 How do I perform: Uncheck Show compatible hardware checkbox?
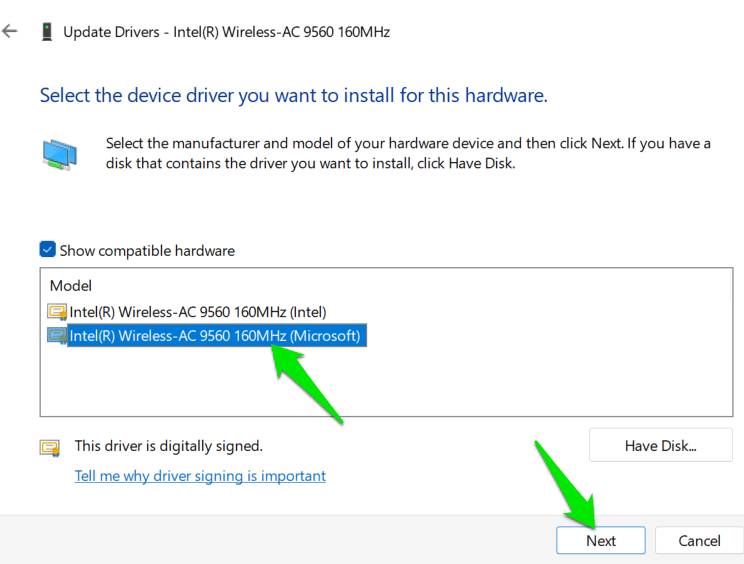tap(47, 249)
